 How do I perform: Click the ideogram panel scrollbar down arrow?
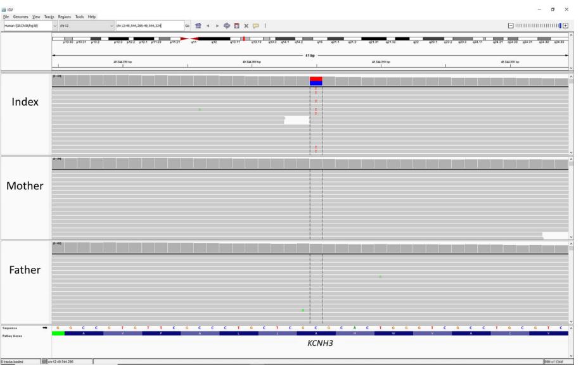pos(571,68)
